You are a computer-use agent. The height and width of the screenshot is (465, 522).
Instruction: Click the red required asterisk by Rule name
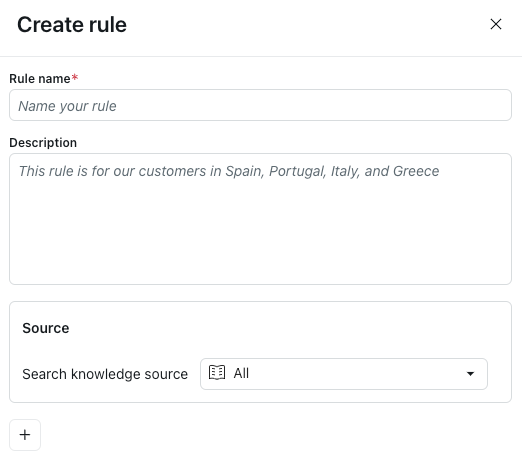pos(75,77)
